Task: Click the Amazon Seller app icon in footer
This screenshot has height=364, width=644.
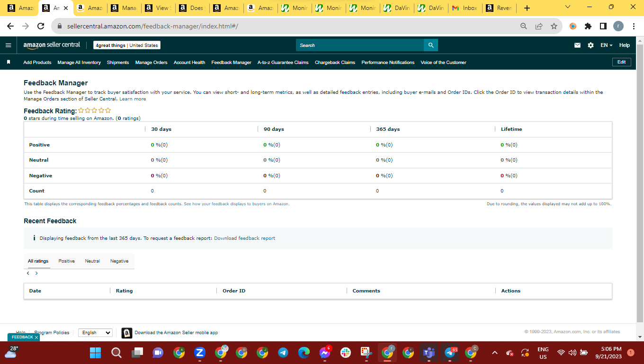Action: 126,333
